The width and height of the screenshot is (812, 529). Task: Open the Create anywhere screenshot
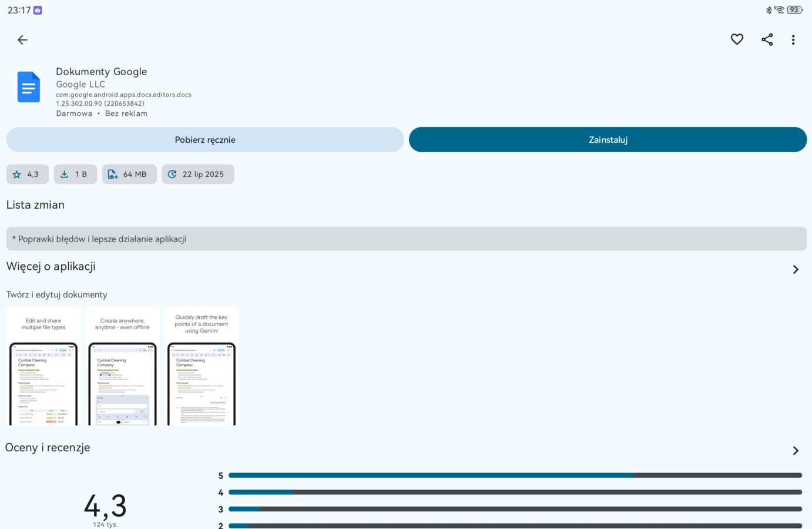pos(122,366)
